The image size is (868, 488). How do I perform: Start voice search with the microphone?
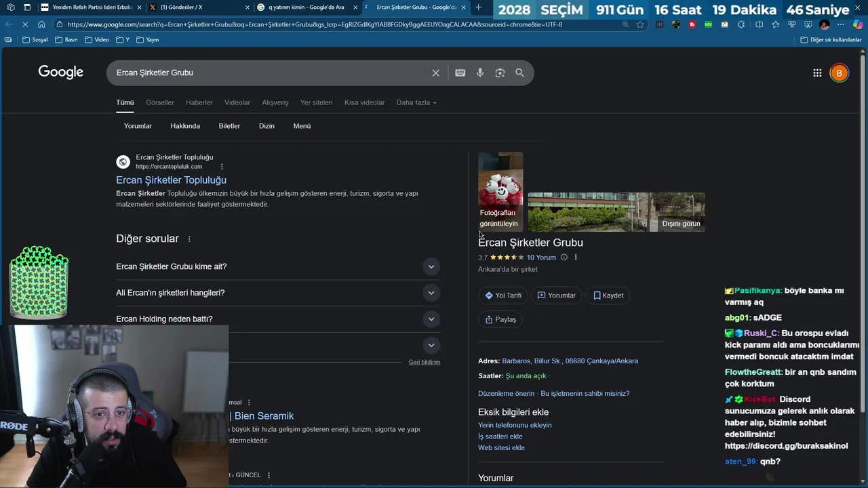click(480, 73)
